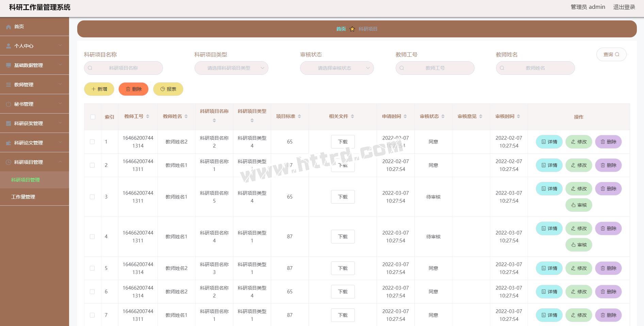The image size is (644, 326).
Task: Check the checkbox for row 1
Action: click(92, 142)
